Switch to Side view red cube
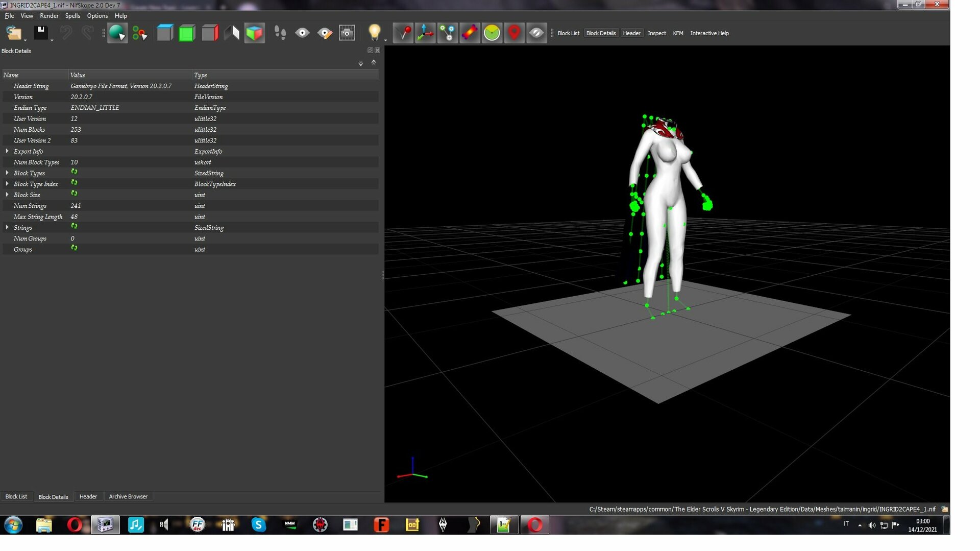Viewport: 980px width, 551px height. (209, 33)
